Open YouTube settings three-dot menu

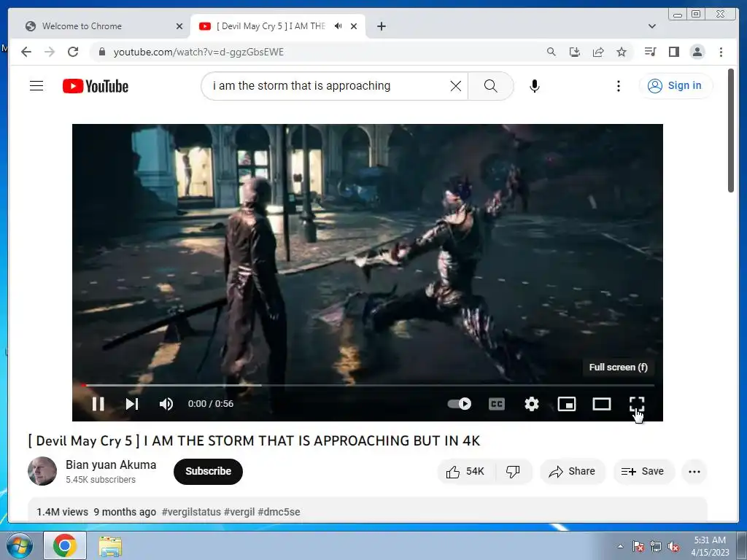point(619,86)
